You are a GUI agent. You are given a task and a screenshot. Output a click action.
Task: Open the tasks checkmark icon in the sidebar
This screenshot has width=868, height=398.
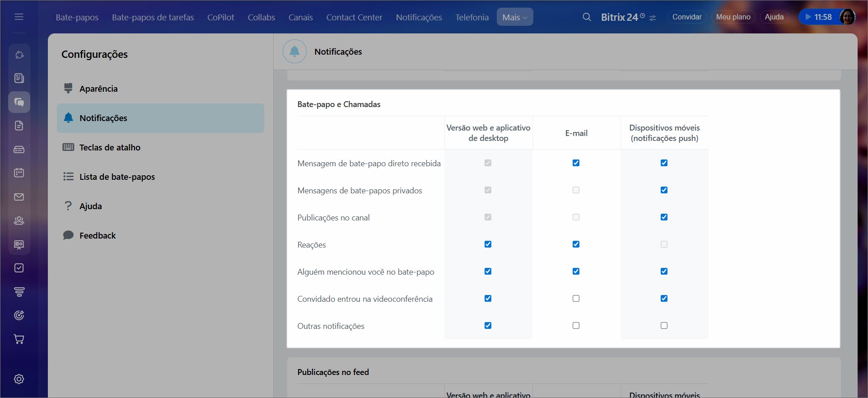click(19, 268)
